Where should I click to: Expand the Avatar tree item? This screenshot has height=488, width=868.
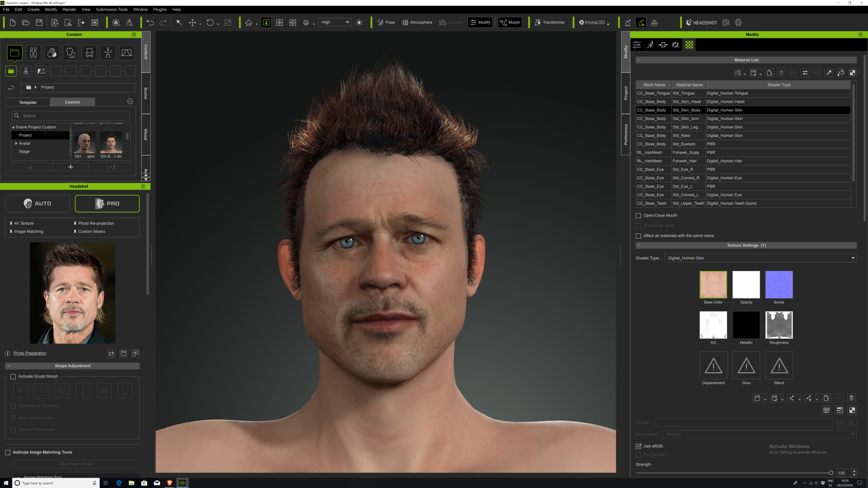pos(16,144)
